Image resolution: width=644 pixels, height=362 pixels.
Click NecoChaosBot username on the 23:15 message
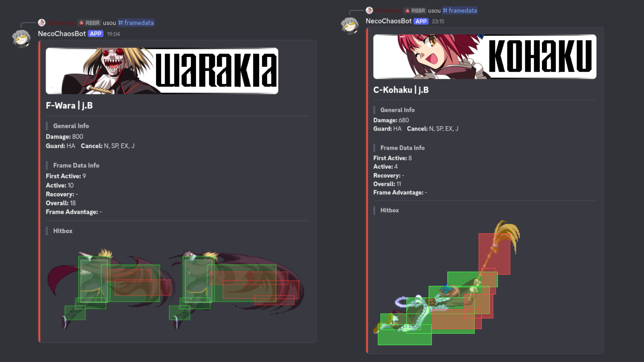point(388,21)
